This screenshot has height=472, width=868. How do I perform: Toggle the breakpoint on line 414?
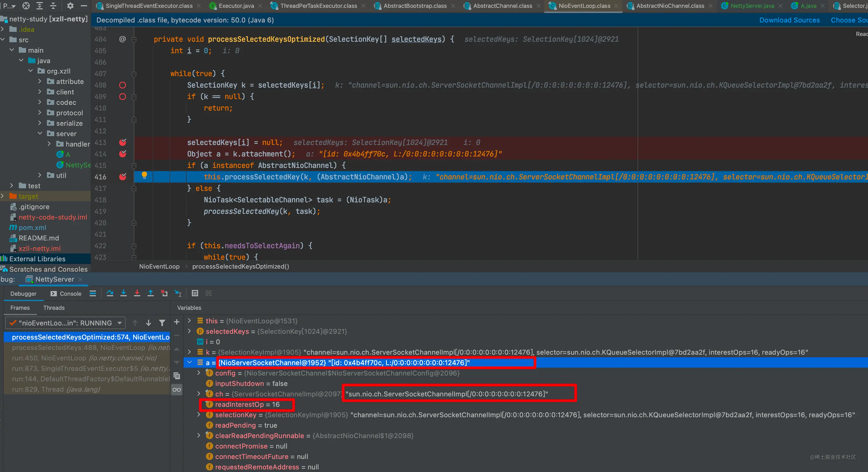point(123,154)
